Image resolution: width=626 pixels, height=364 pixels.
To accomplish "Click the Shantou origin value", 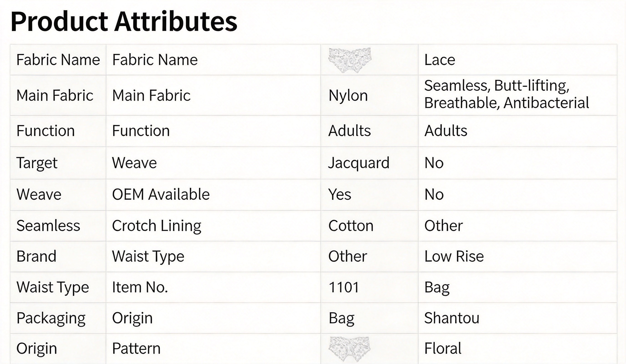I will 452,318.
